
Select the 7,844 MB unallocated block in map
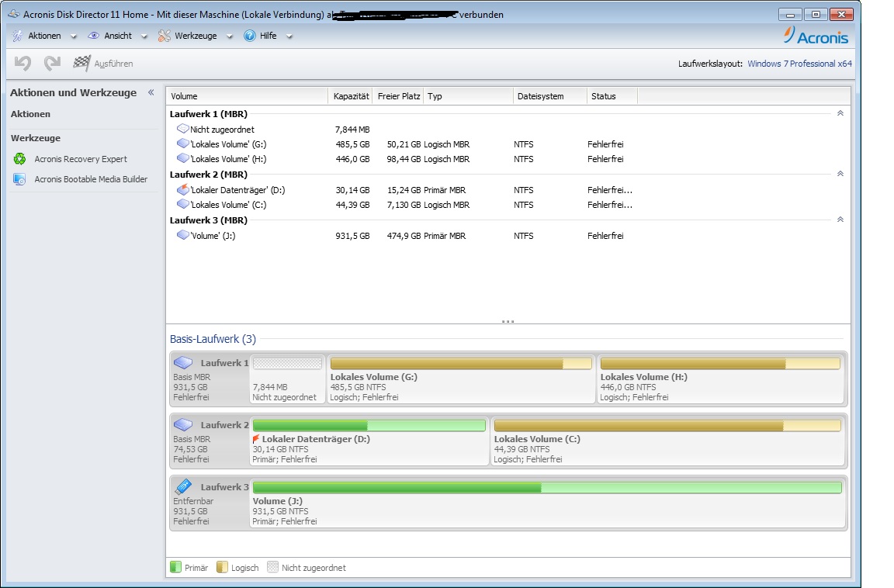coord(287,379)
